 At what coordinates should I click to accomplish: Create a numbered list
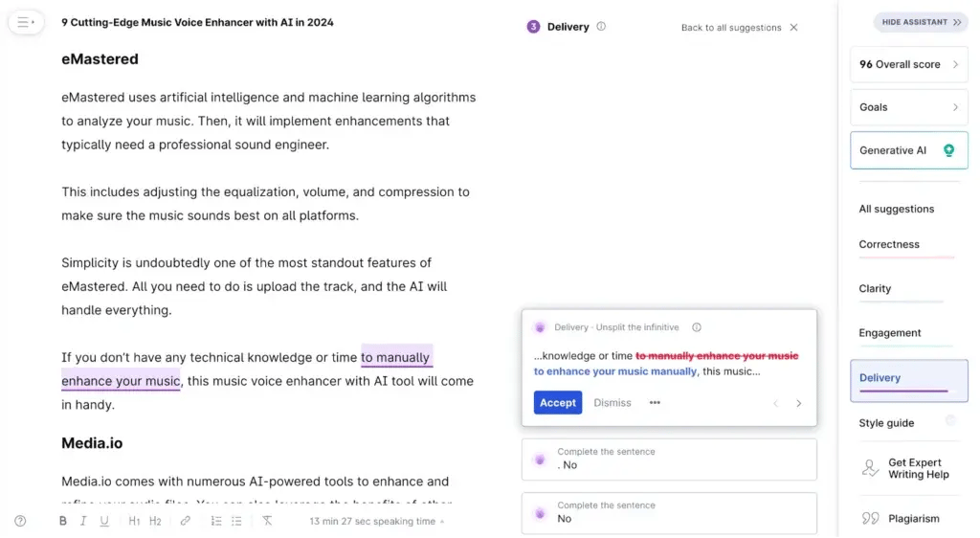(216, 522)
